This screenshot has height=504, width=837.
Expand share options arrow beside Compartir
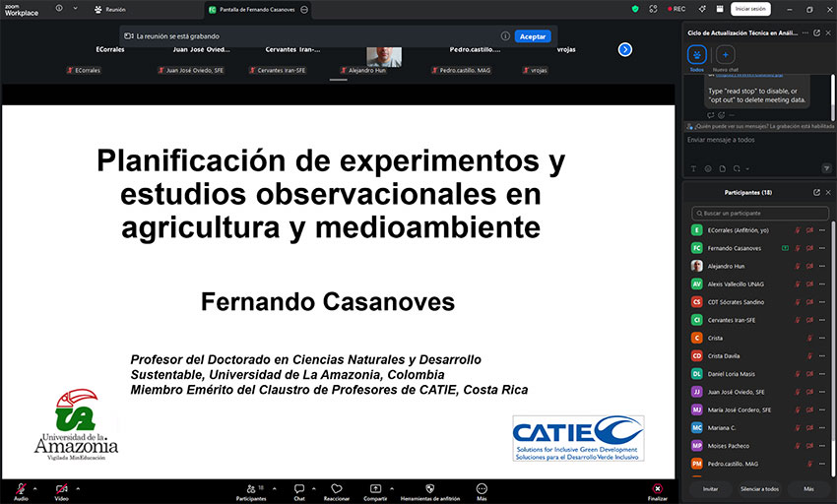pyautogui.click(x=392, y=487)
